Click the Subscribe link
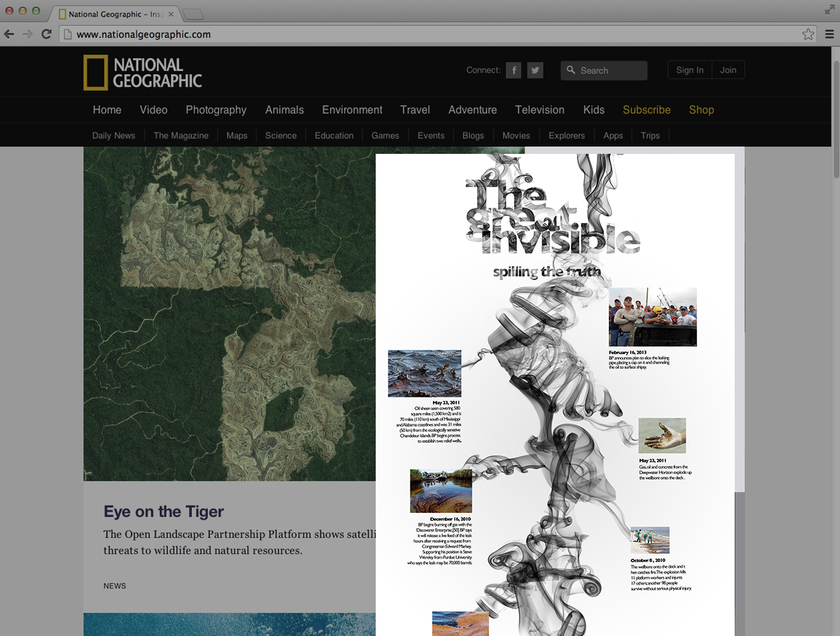Viewport: 840px width, 636px height. (647, 110)
